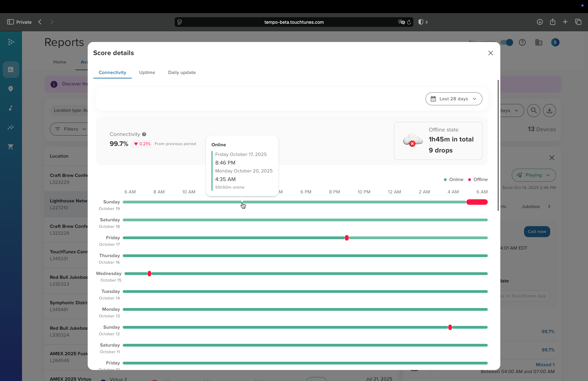Toggle the Safari sidebar button
Viewport: 588px width, 381px height.
(10, 22)
